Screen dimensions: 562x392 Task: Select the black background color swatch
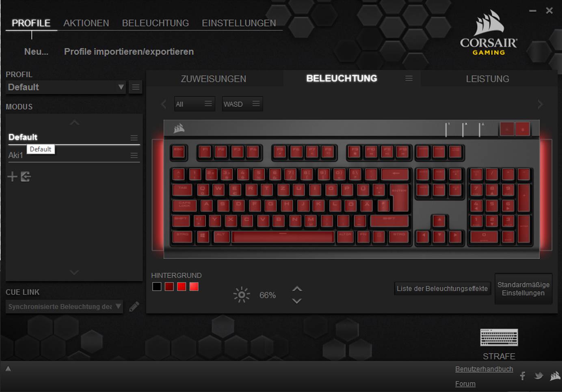157,286
